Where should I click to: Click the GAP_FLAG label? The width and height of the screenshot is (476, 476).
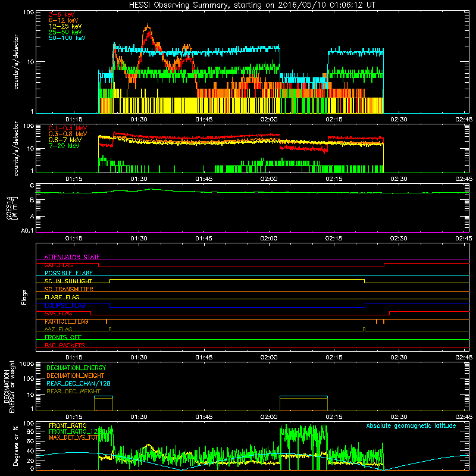[x=58, y=265]
